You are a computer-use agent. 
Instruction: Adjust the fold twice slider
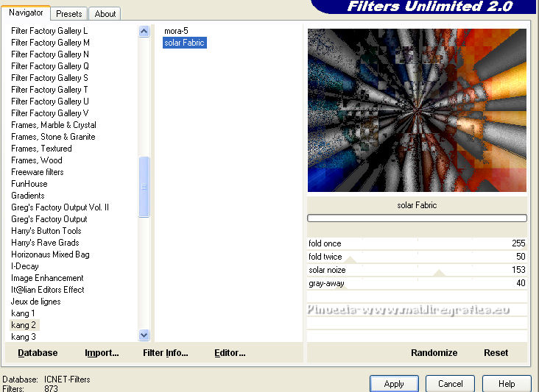point(417,257)
